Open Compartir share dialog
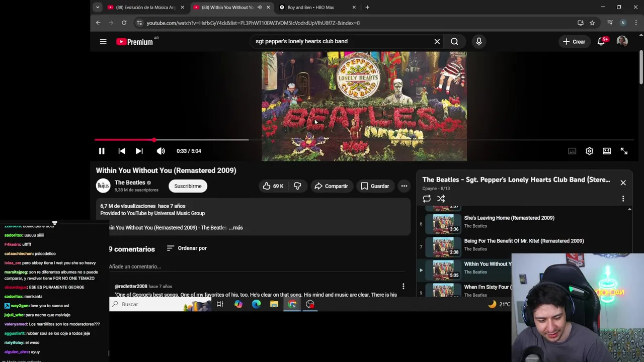 point(331,186)
